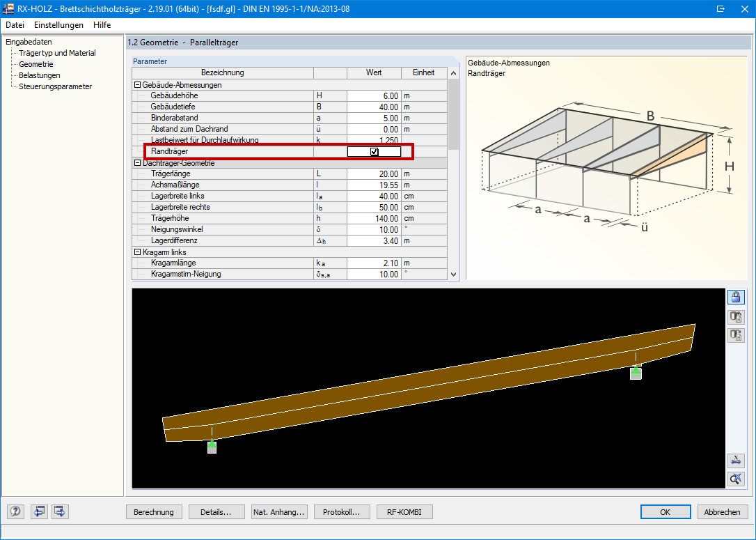The height and width of the screenshot is (540, 756).
Task: Click the Abbrechen button
Action: point(723,512)
